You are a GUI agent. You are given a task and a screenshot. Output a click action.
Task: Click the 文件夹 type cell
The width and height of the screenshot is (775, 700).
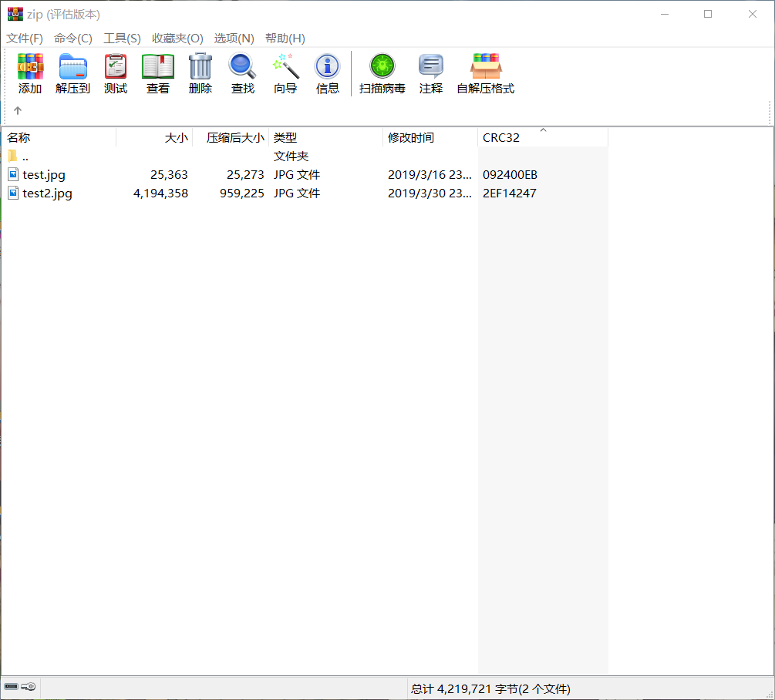click(291, 156)
